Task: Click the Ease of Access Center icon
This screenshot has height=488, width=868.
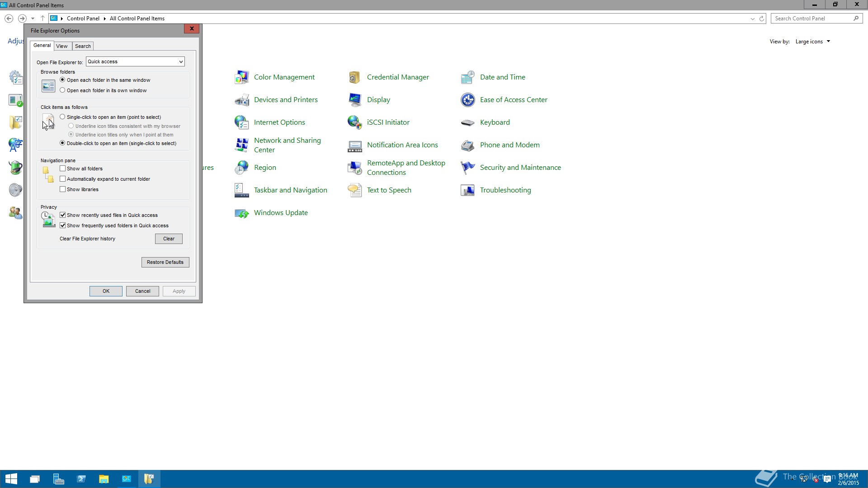Action: click(468, 100)
